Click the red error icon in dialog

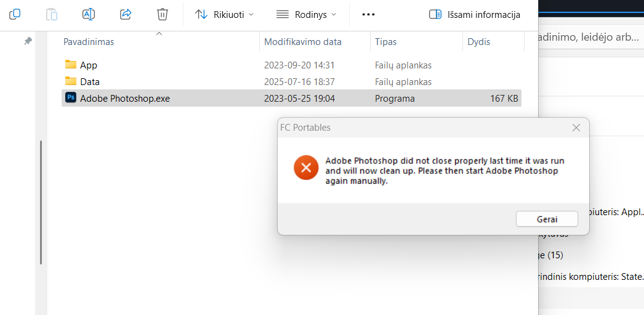pyautogui.click(x=306, y=167)
